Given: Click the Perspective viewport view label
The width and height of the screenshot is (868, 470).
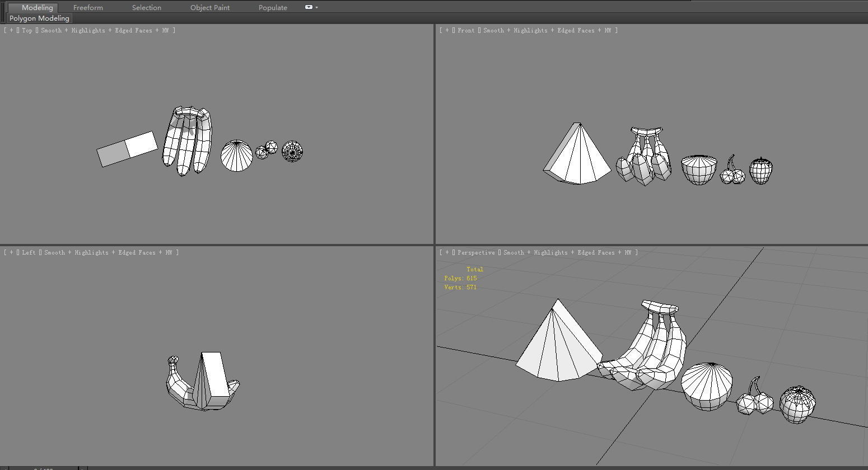Looking at the screenshot, I should point(476,253).
